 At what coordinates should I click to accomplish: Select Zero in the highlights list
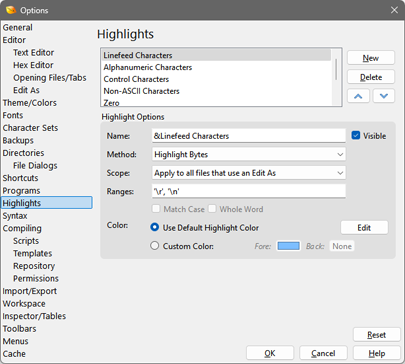(x=216, y=102)
